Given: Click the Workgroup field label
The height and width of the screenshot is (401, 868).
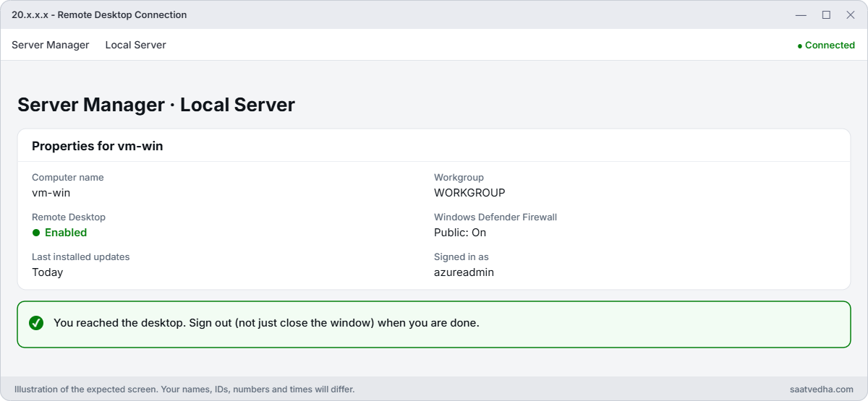Looking at the screenshot, I should tap(459, 177).
